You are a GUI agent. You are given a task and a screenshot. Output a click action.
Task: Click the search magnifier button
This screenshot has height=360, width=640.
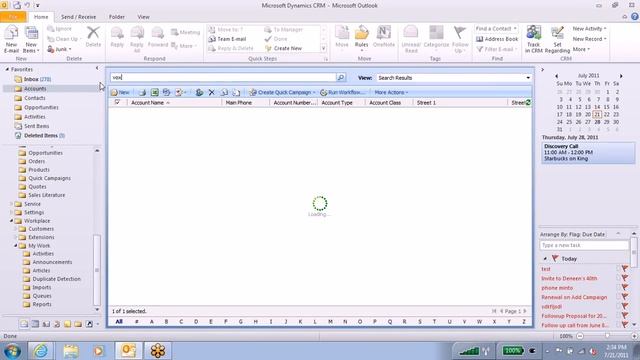click(340, 77)
